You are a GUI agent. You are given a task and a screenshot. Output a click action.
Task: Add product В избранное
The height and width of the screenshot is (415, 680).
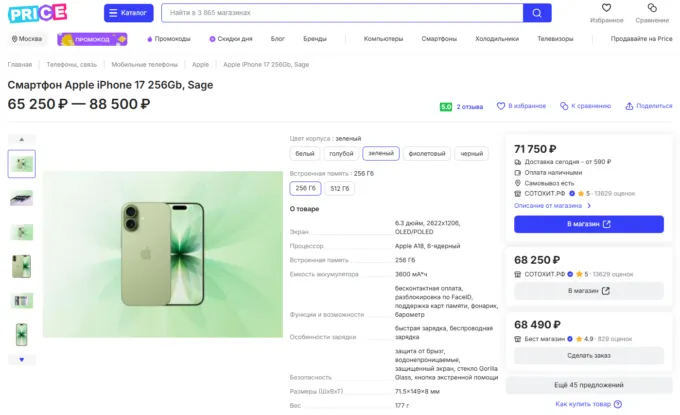point(521,106)
